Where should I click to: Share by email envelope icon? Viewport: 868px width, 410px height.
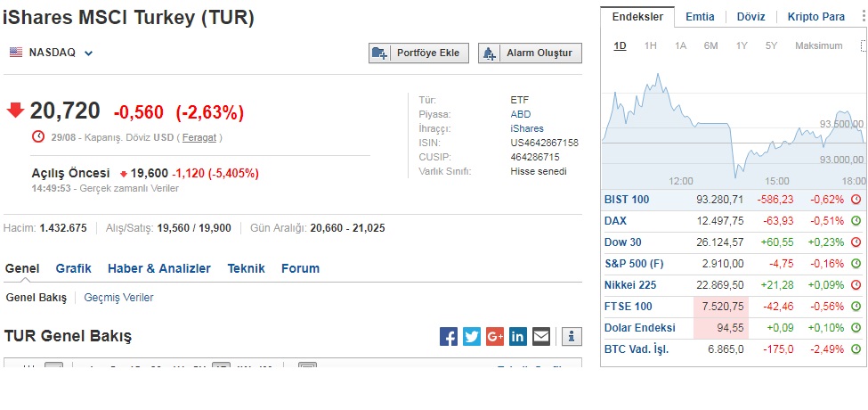[541, 336]
